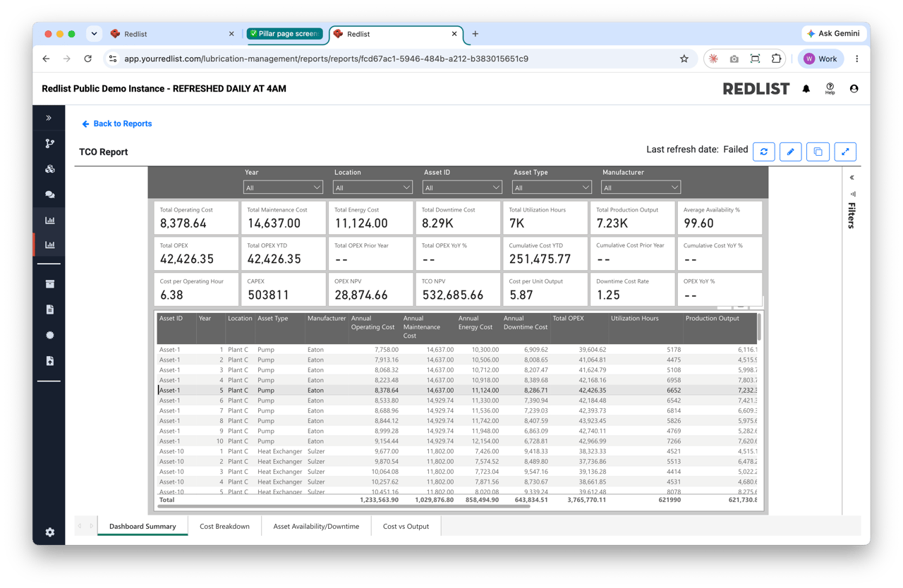Click Cumulative Cost YTD value 251,475.77
Viewport: 903px width, 588px height.
point(540,259)
